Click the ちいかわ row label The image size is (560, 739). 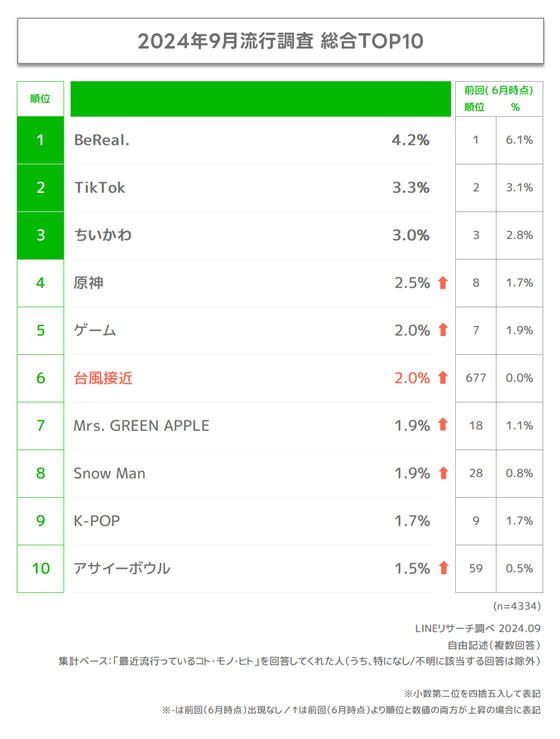[x=103, y=235]
